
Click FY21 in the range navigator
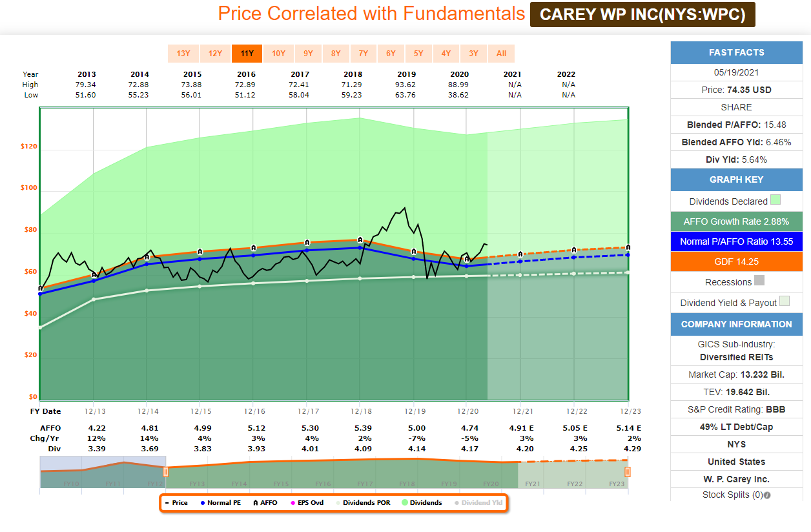point(533,484)
